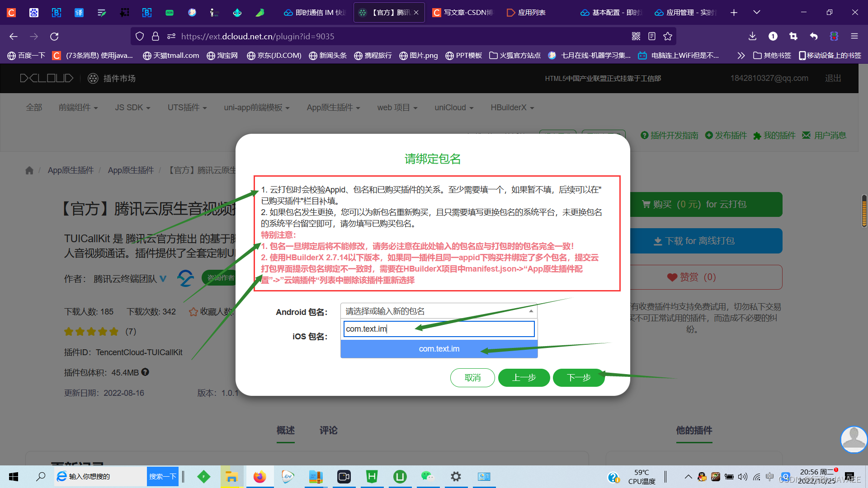Image resolution: width=868 pixels, height=488 pixels.
Task: Open the Firefox downloads panel
Action: pos(752,36)
